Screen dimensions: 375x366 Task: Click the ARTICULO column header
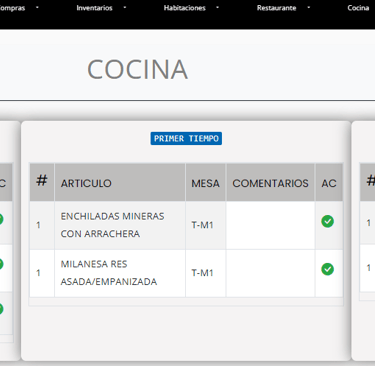tap(120, 183)
